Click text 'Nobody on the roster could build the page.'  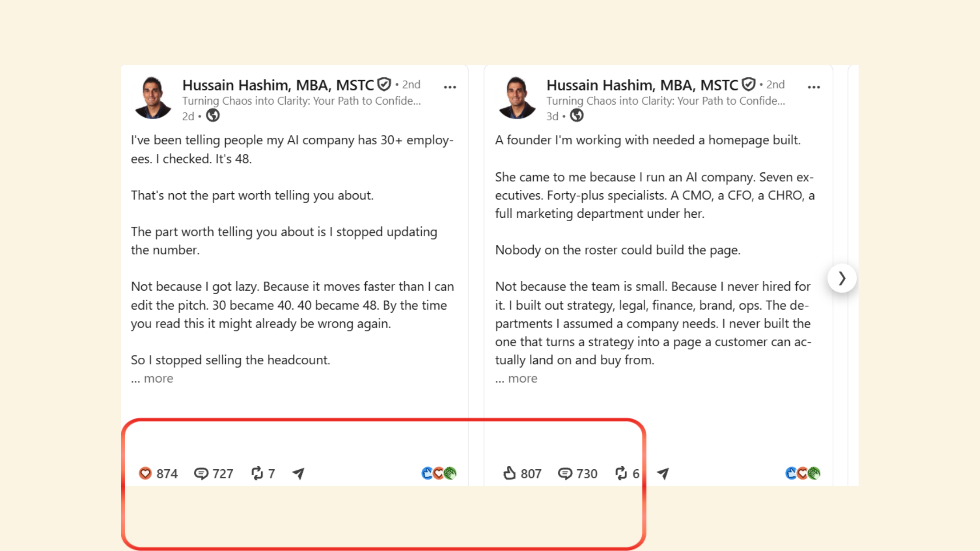[618, 250]
